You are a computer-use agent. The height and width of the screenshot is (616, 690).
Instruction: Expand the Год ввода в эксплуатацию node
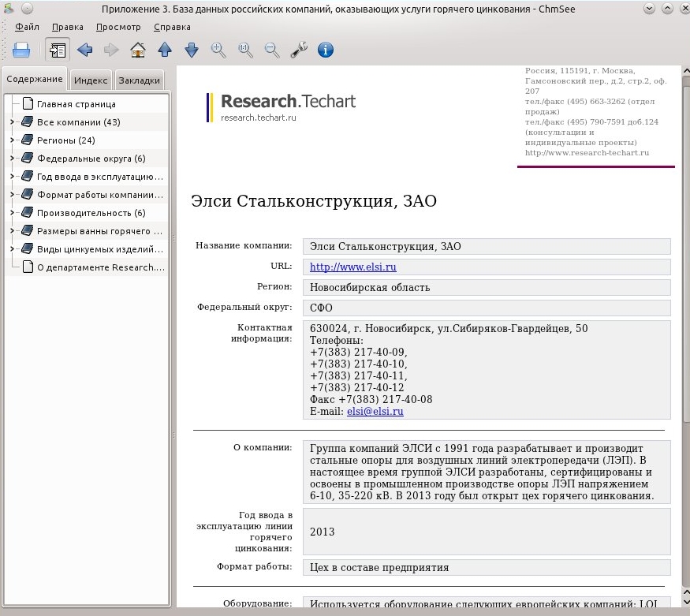tap(13, 176)
